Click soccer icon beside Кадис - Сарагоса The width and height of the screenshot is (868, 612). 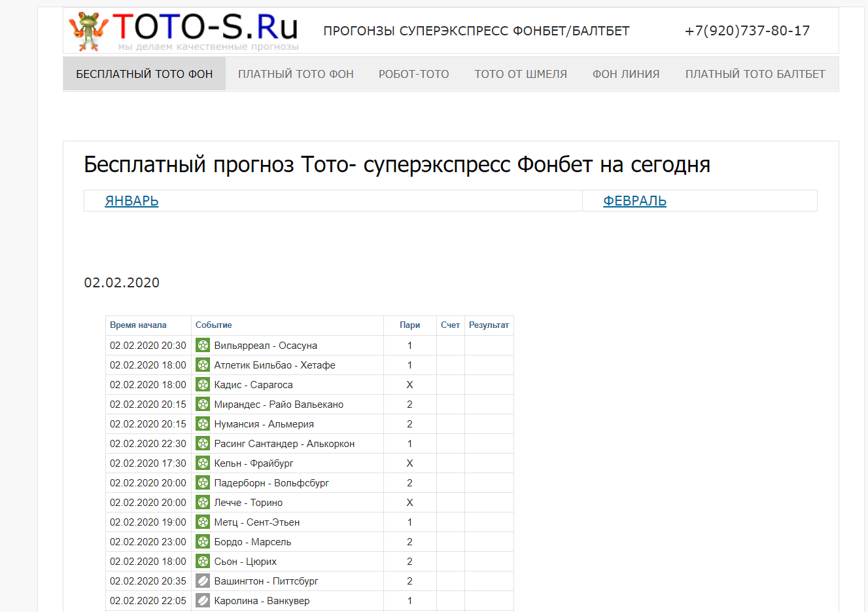click(x=203, y=385)
